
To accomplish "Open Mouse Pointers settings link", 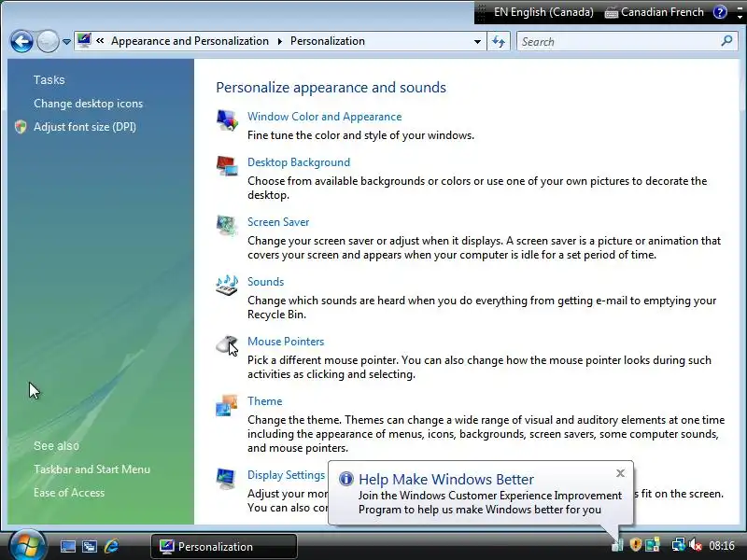I will pyautogui.click(x=286, y=342).
